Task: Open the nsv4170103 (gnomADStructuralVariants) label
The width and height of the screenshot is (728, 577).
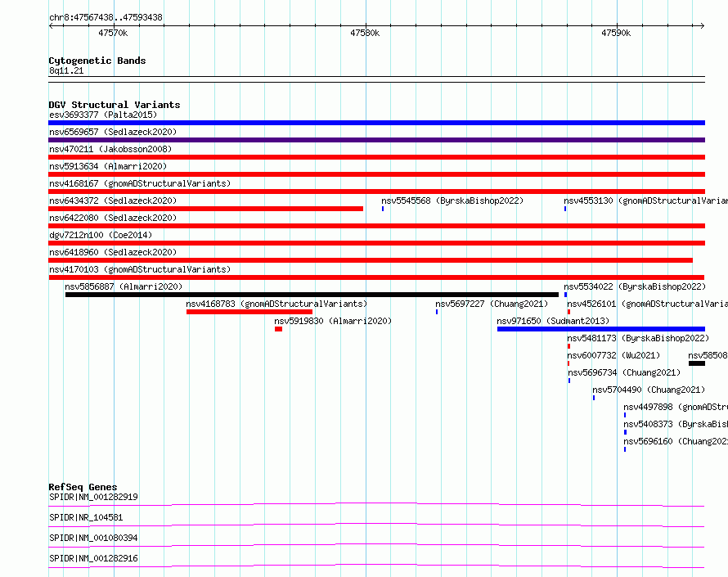Action: coord(140,269)
